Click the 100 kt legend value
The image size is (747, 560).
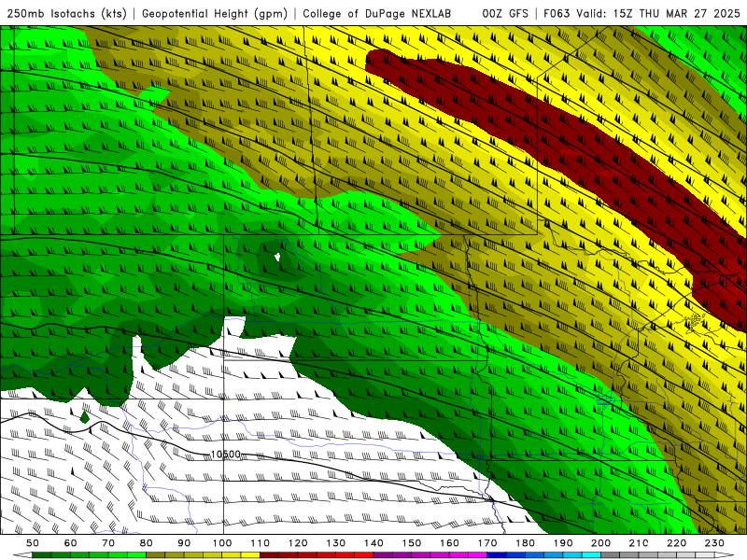222,543
